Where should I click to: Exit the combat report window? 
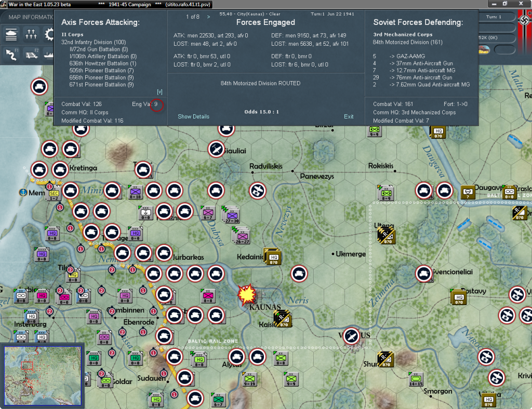pos(349,116)
